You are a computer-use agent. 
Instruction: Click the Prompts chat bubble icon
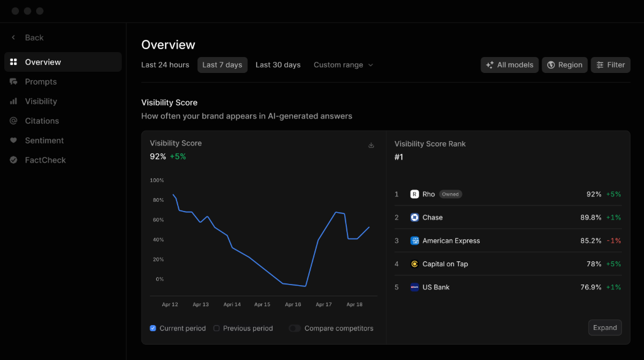tap(13, 82)
